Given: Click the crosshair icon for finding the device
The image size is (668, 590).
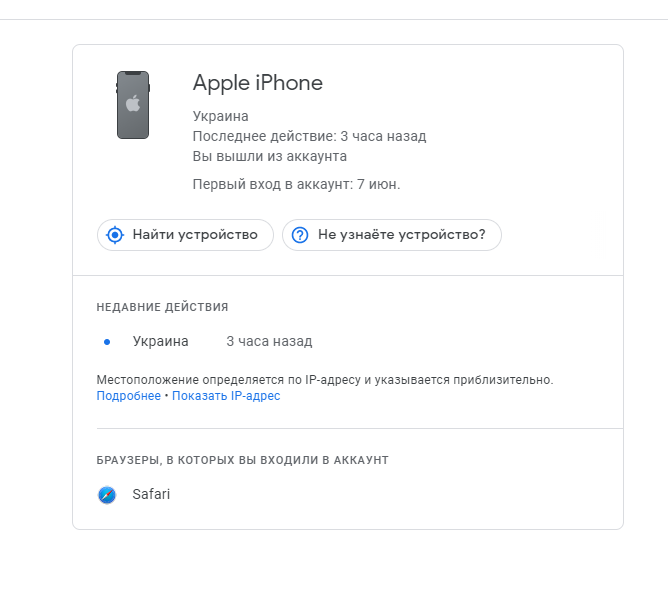Looking at the screenshot, I should (x=115, y=235).
